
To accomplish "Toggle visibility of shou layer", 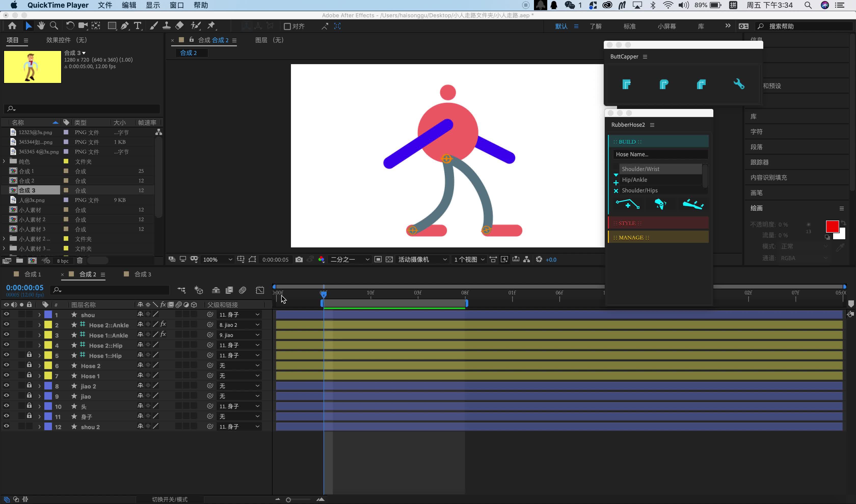I will [6, 314].
